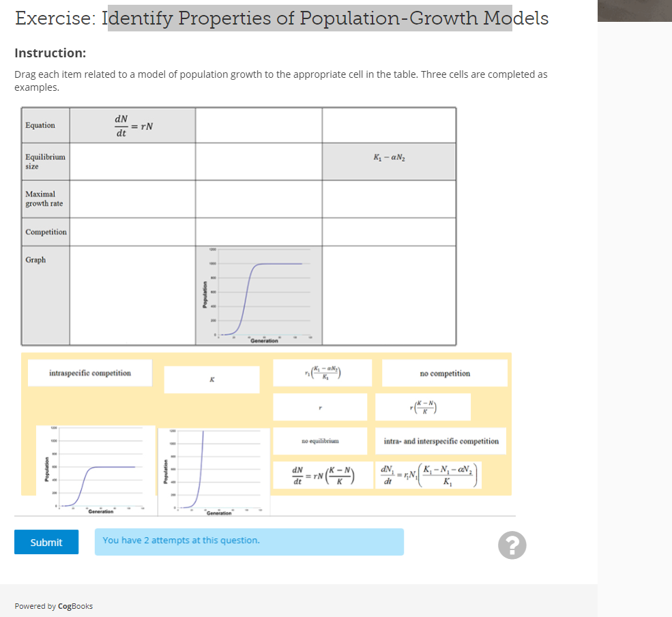Image resolution: width=672 pixels, height=617 pixels.
Task: Select the no equilibrium tile
Action: (x=320, y=441)
